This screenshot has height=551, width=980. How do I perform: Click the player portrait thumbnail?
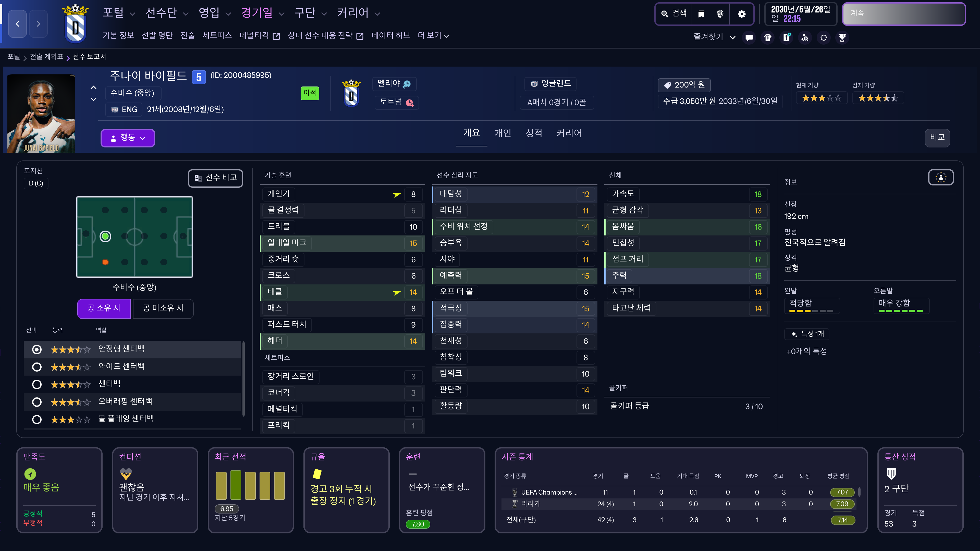[x=41, y=113]
